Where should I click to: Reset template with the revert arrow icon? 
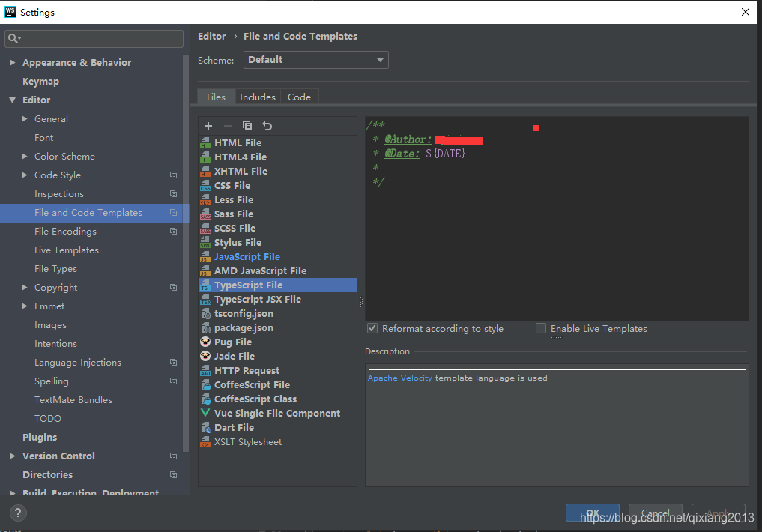(267, 126)
